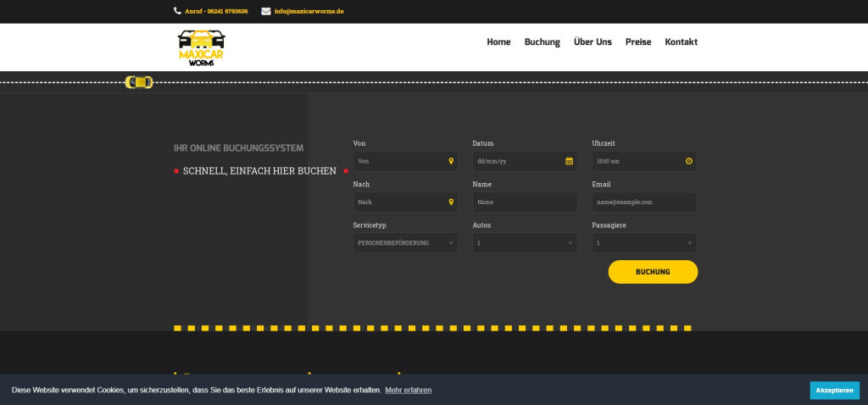The image size is (868, 405).
Task: Click the yellow taxi car icon
Action: click(x=139, y=82)
